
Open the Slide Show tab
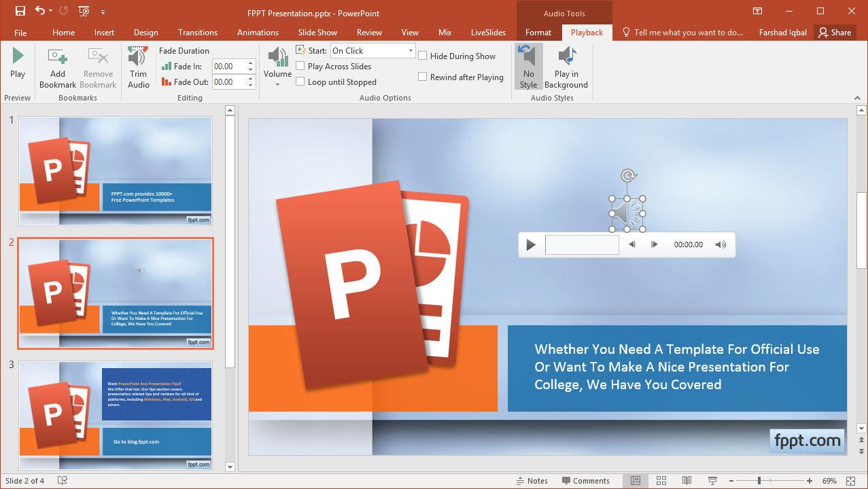(317, 33)
